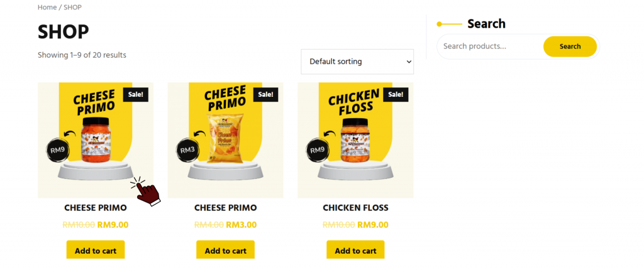This screenshot has height=270, width=644.
Task: Go to Home breadcrumb link
Action: (x=47, y=8)
